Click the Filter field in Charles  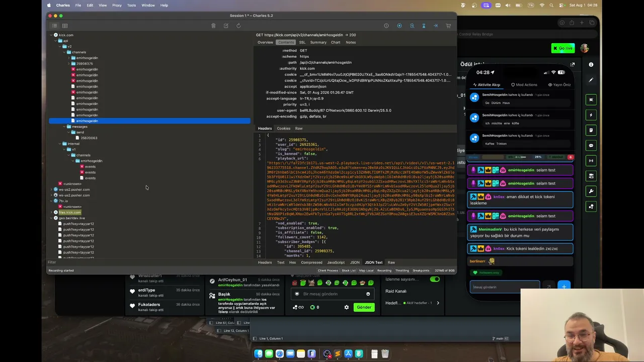(151, 262)
